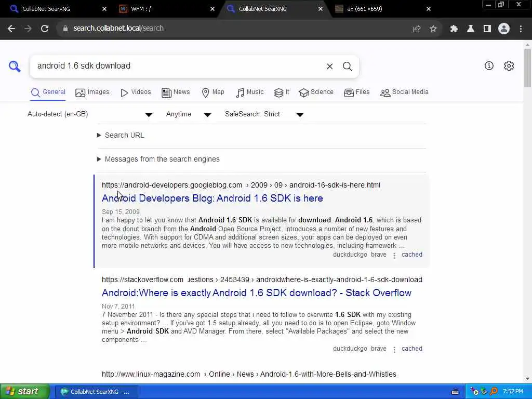Reload the page
This screenshot has width=532, height=399.
click(45, 29)
